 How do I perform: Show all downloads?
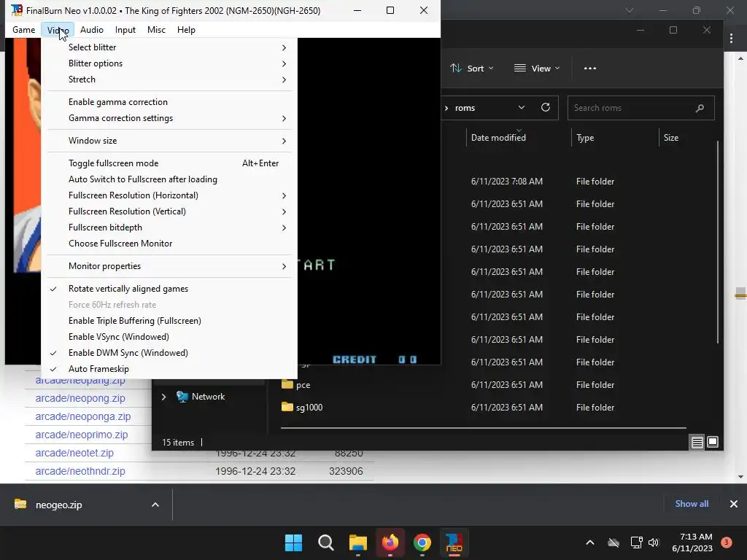pos(692,504)
